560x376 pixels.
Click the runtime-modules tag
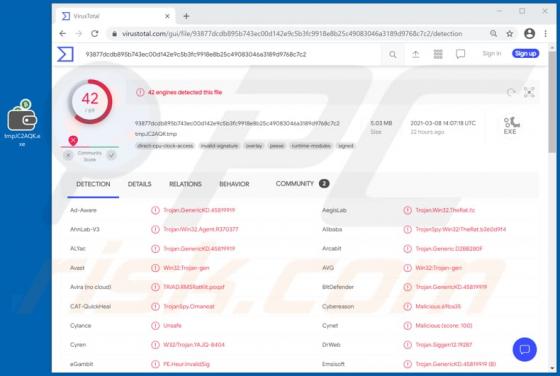[311, 146]
